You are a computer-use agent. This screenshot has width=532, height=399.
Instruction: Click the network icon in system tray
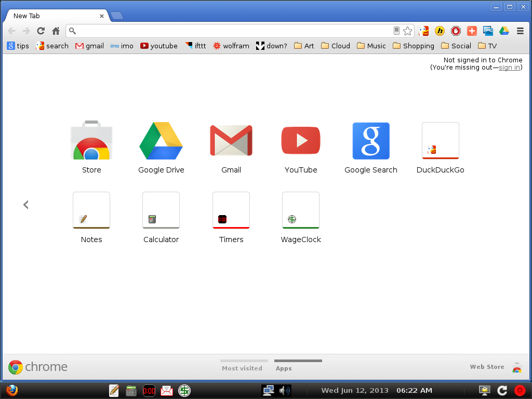[x=269, y=391]
